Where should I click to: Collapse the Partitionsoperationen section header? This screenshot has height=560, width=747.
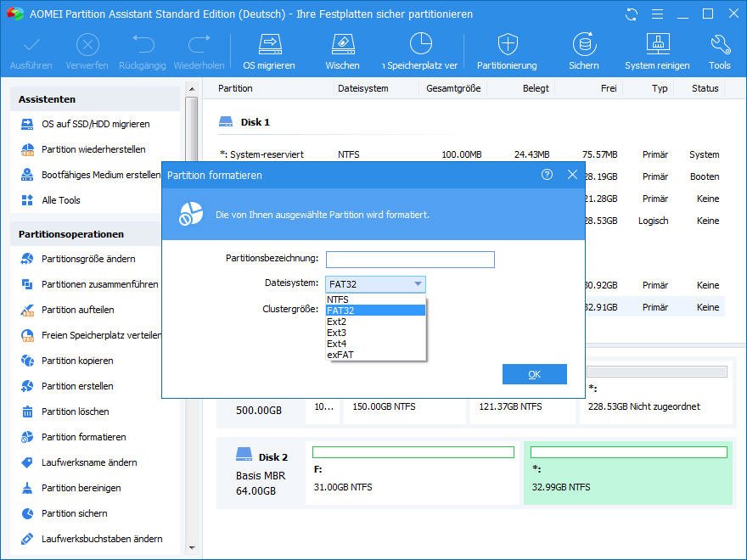coord(86,234)
